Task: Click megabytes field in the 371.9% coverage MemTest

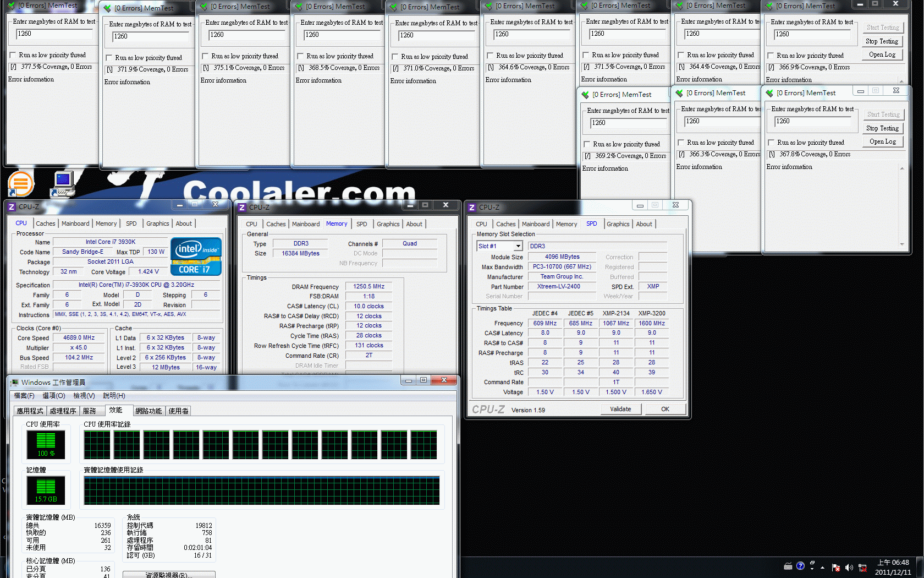Action: [150, 37]
